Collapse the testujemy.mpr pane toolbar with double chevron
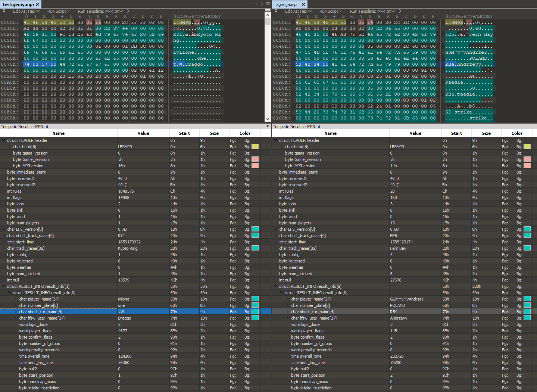The width and height of the screenshot is (537, 392). click(4, 11)
